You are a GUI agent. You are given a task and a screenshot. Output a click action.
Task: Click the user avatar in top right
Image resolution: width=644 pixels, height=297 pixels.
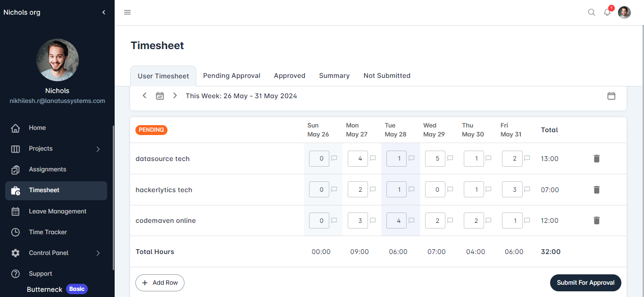pyautogui.click(x=624, y=13)
